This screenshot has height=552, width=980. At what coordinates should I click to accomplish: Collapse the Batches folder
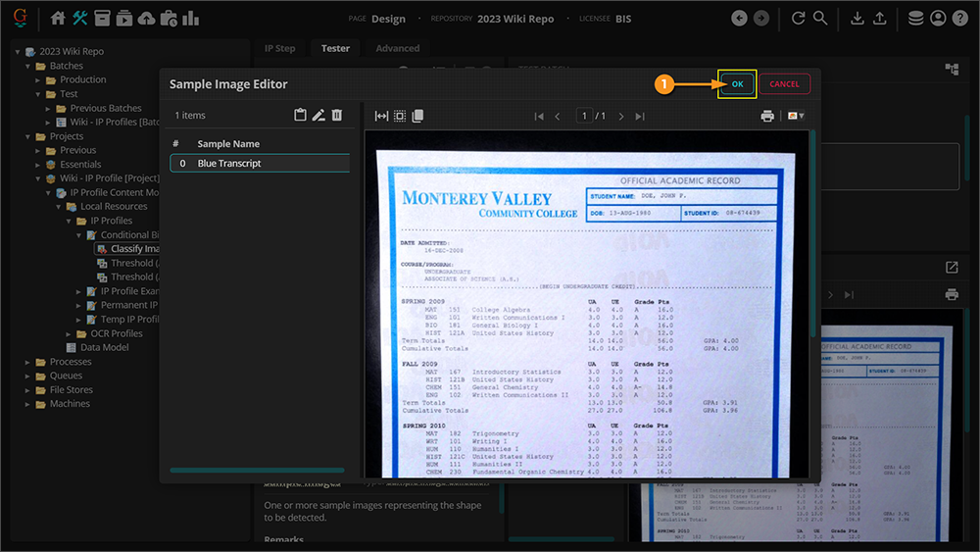(x=27, y=66)
